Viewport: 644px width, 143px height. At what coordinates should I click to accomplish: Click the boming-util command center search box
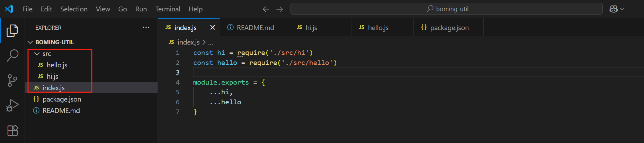[447, 9]
